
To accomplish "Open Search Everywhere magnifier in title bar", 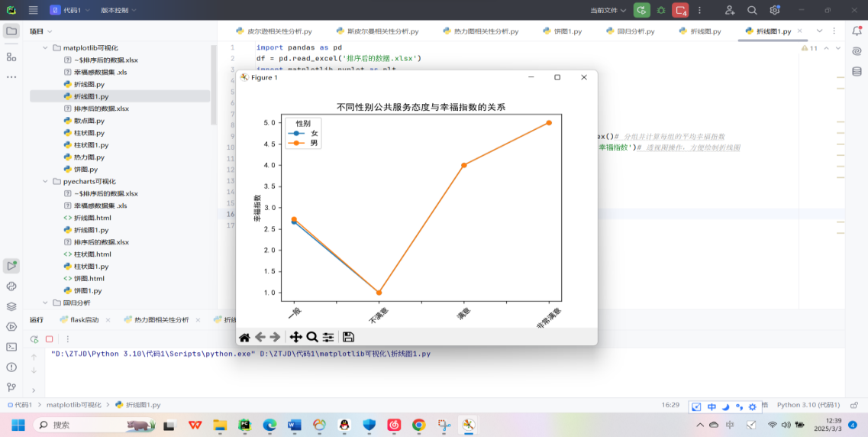I will (x=752, y=10).
